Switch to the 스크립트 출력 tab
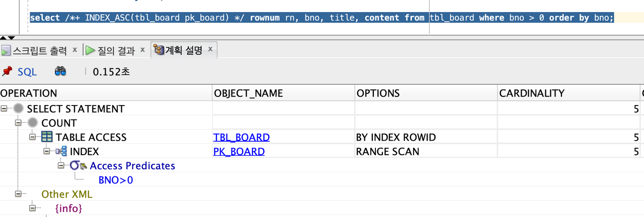The width and height of the screenshot is (644, 217). 39,50
